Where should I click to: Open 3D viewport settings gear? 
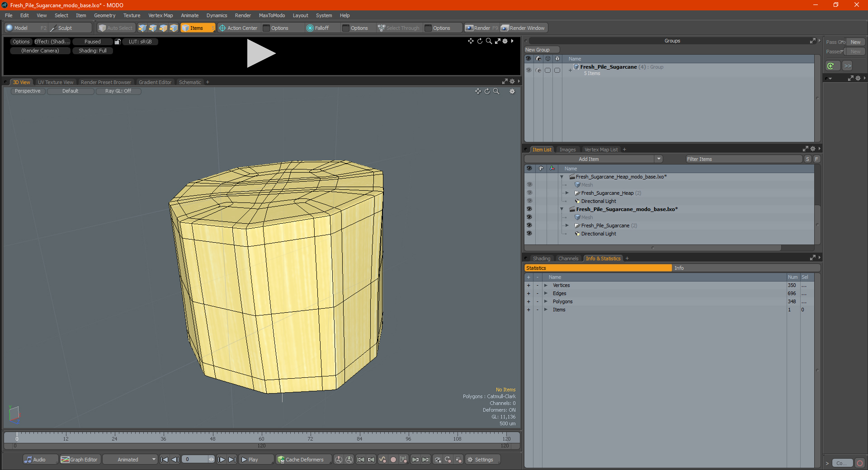point(512,91)
